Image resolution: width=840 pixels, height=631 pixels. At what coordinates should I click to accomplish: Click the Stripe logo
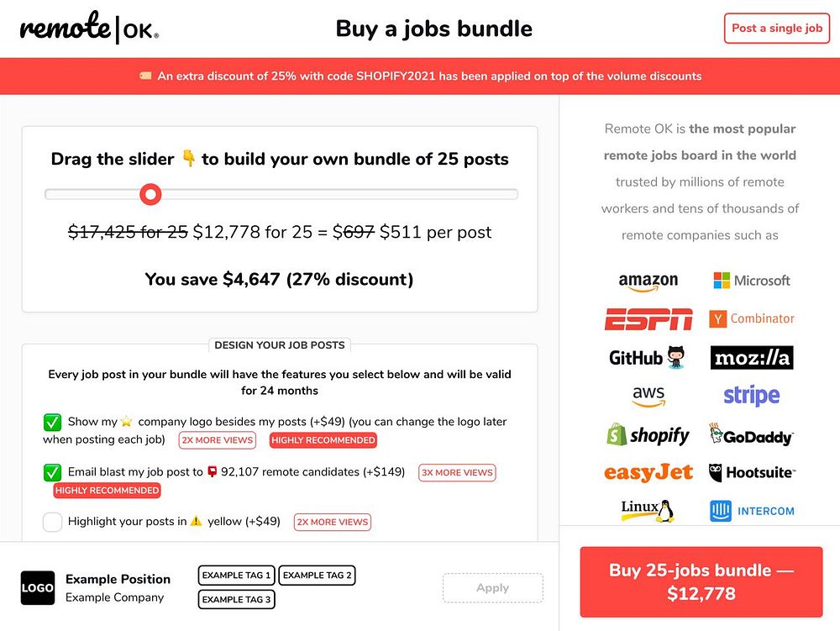point(751,395)
